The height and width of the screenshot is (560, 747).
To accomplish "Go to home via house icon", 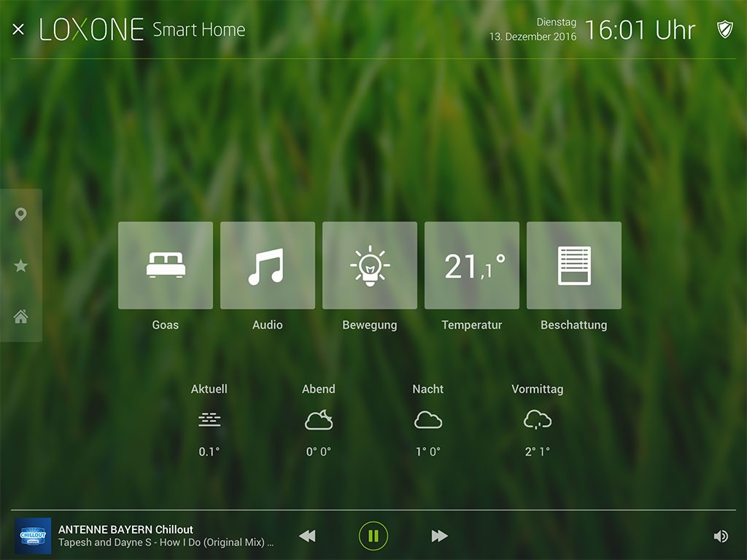I will [x=20, y=316].
